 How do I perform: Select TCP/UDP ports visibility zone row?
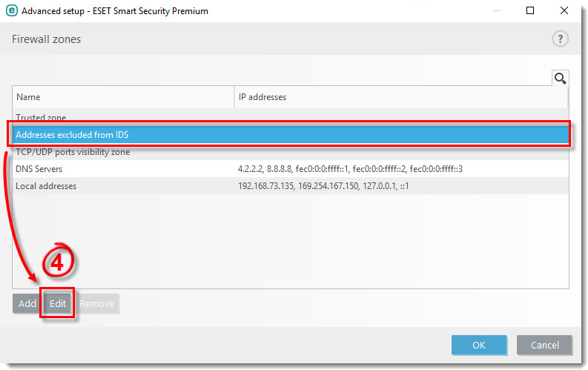[73, 152]
